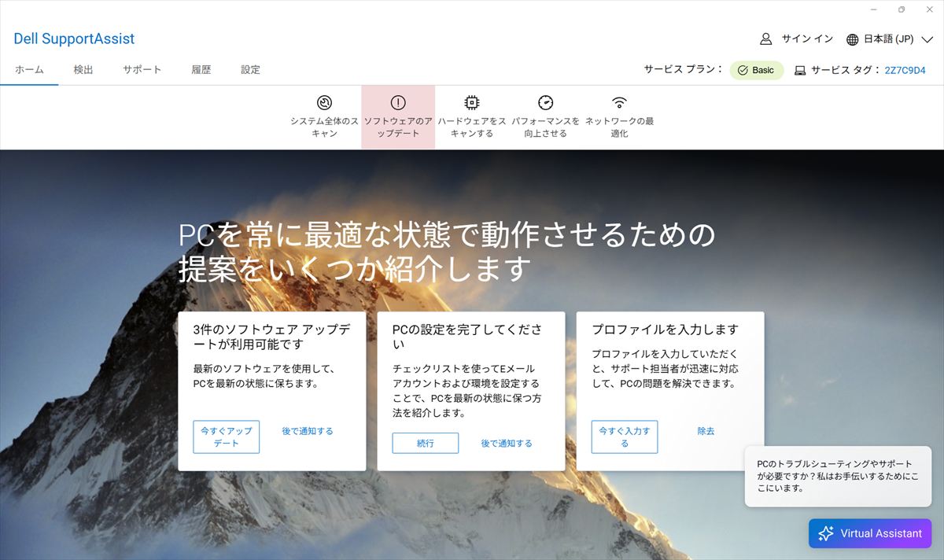Select the software update warning icon
Viewport: 944px width, 560px height.
pos(397,102)
